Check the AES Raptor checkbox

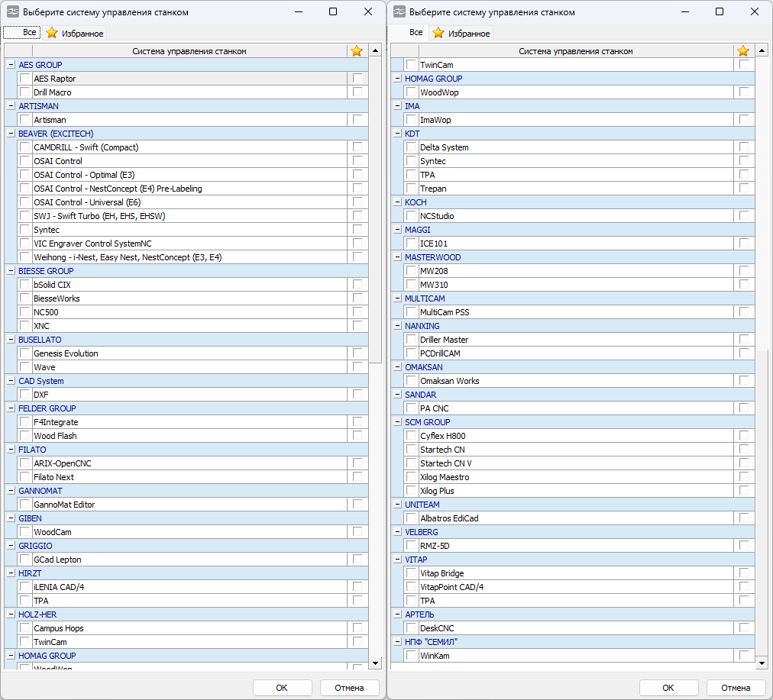pos(25,79)
